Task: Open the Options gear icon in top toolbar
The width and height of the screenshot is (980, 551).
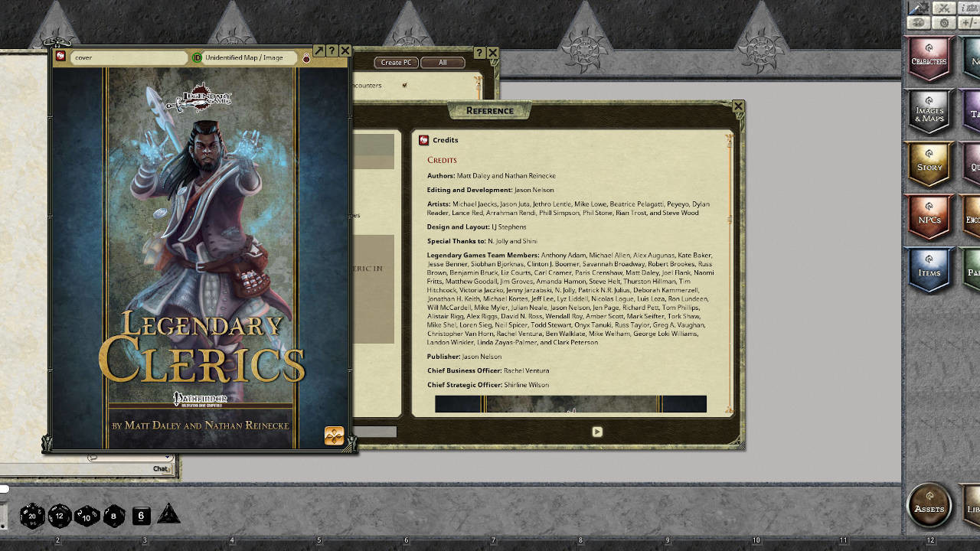Action: click(x=945, y=23)
